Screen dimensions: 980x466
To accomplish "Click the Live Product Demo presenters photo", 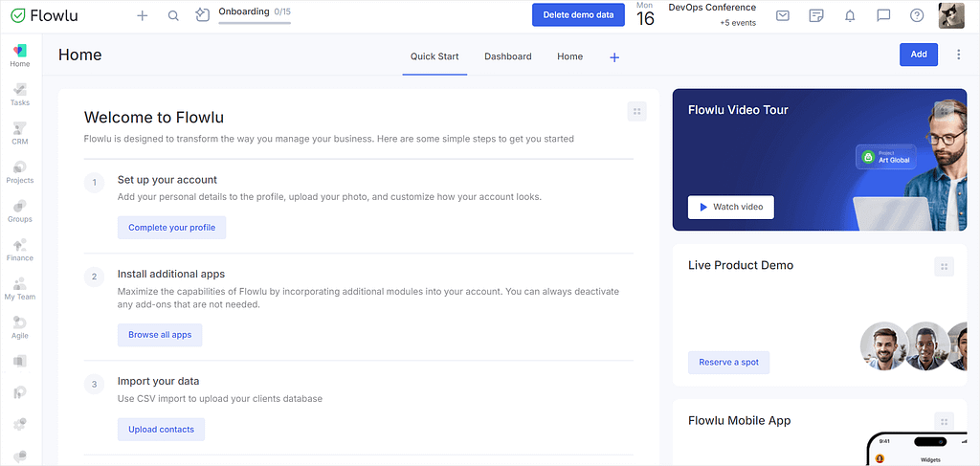I will (x=914, y=346).
